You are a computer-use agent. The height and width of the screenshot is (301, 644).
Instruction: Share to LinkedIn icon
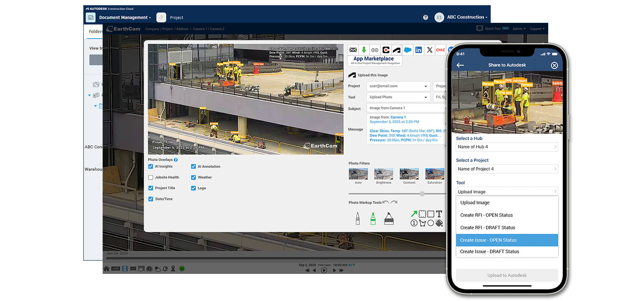[419, 50]
